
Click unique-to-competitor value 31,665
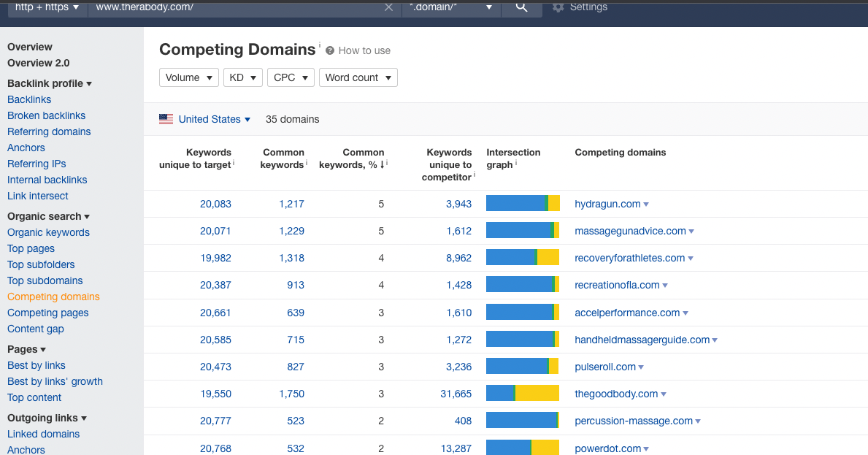[x=456, y=394]
